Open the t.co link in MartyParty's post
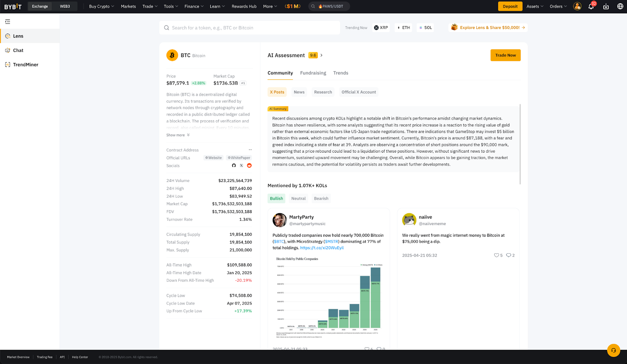 322,248
